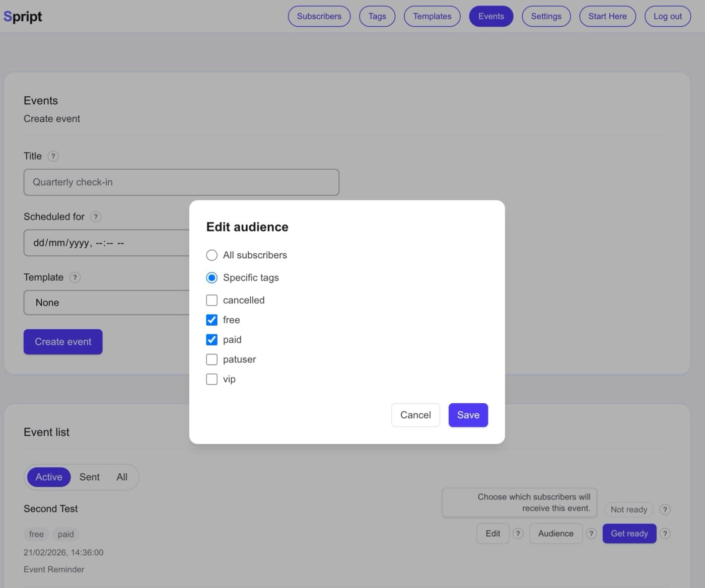Select the All subscribers radio option
The width and height of the screenshot is (705, 588).
click(212, 255)
